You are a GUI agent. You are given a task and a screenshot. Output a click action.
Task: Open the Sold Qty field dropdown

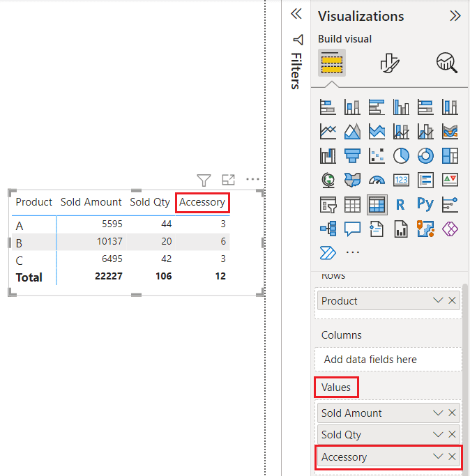(438, 434)
